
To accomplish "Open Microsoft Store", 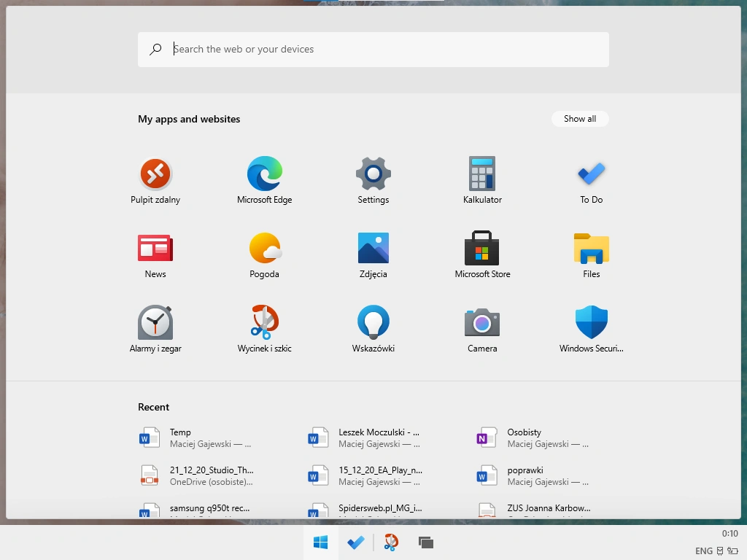I will click(x=482, y=256).
